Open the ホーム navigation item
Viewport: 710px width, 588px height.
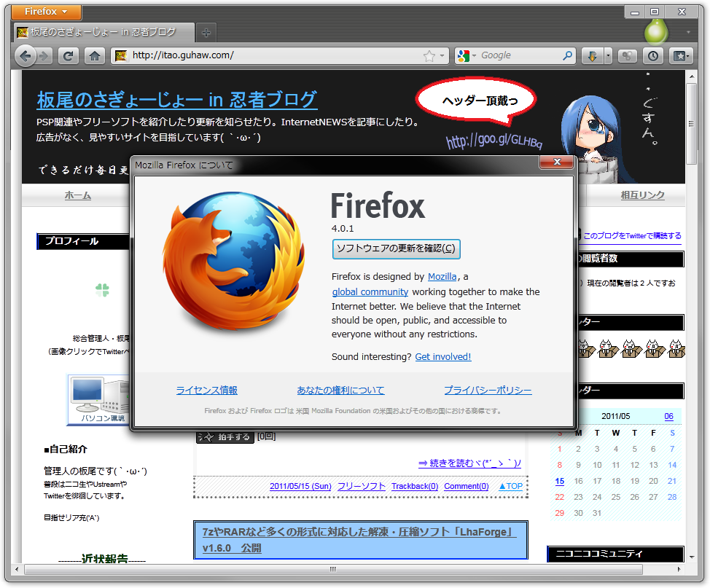[77, 195]
